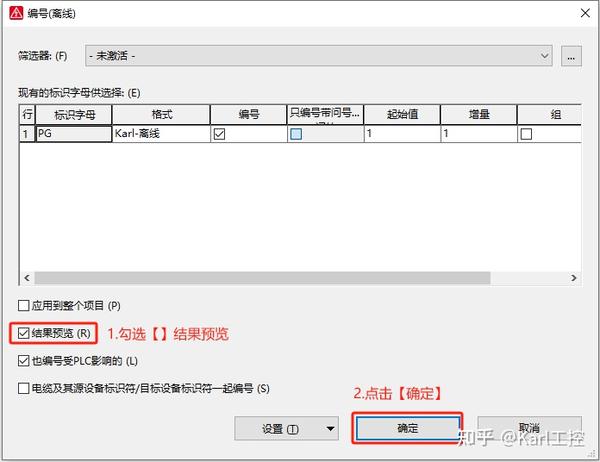Click the 起始值 column header
This screenshot has height=462, width=600.
402,114
